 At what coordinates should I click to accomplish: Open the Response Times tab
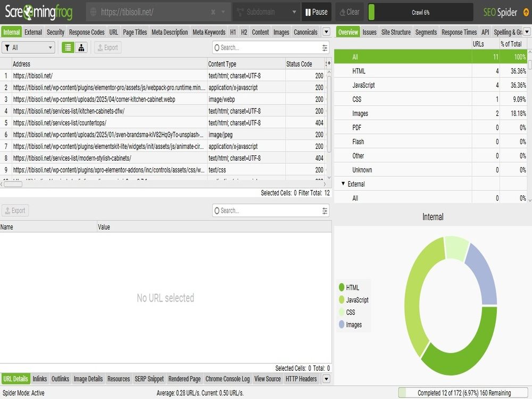coord(459,32)
